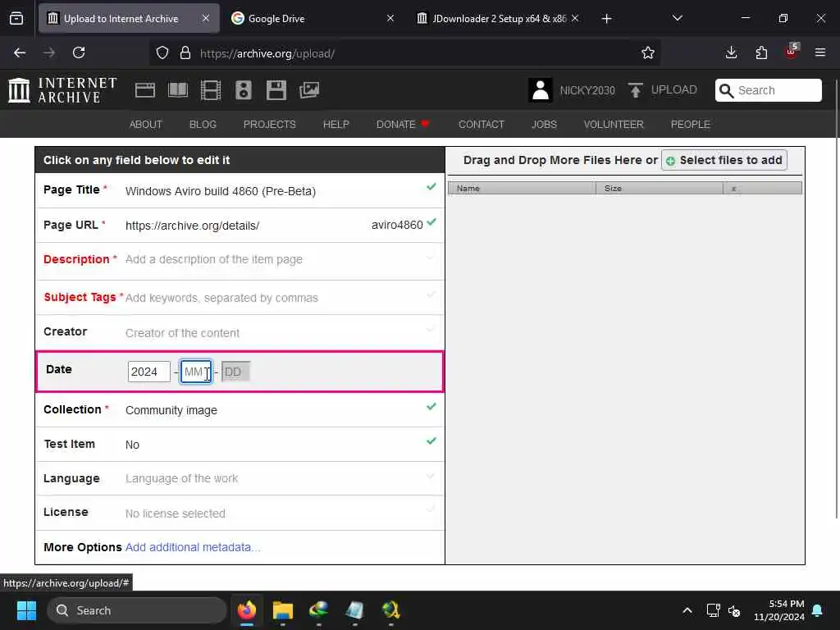The width and height of the screenshot is (840, 630).
Task: Open the Video (film) media icon
Action: click(x=211, y=90)
